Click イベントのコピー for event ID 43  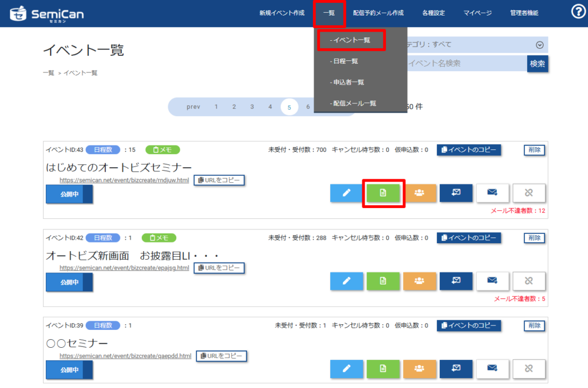pyautogui.click(x=469, y=149)
